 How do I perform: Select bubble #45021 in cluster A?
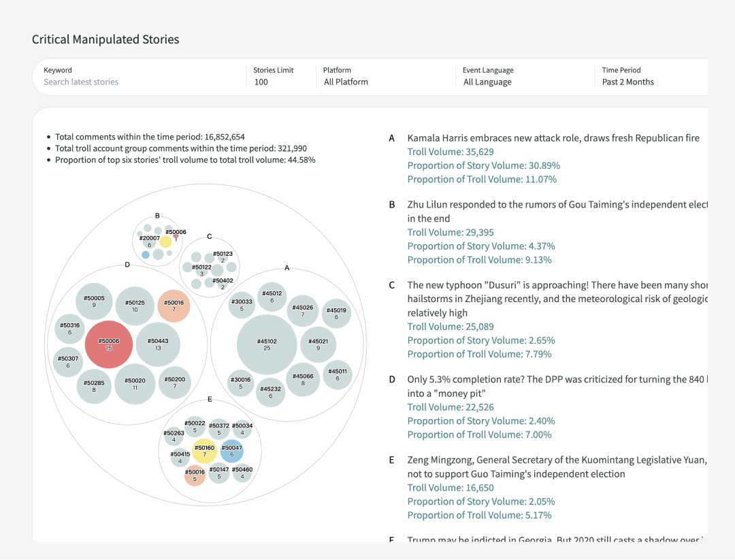coord(318,344)
